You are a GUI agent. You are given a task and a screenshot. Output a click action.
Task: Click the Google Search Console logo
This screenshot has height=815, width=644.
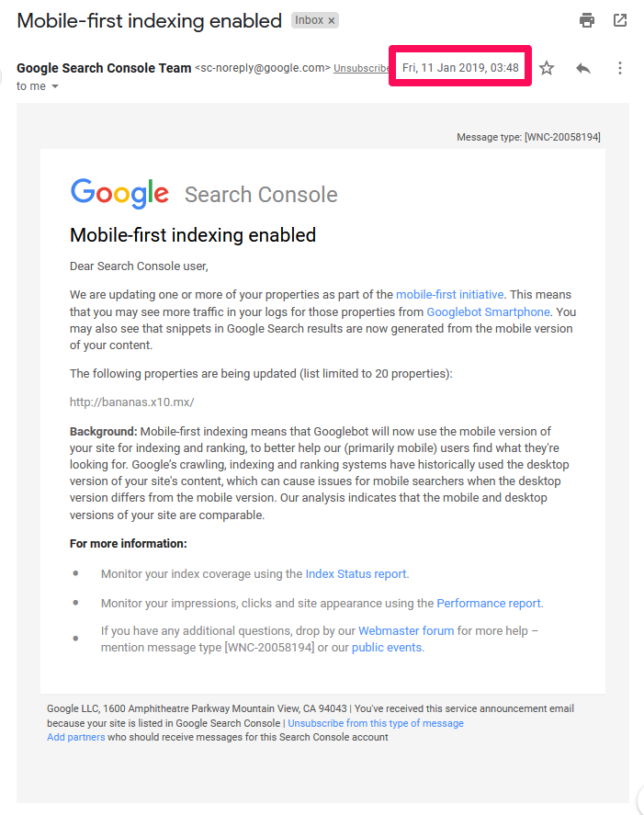pyautogui.click(x=119, y=192)
